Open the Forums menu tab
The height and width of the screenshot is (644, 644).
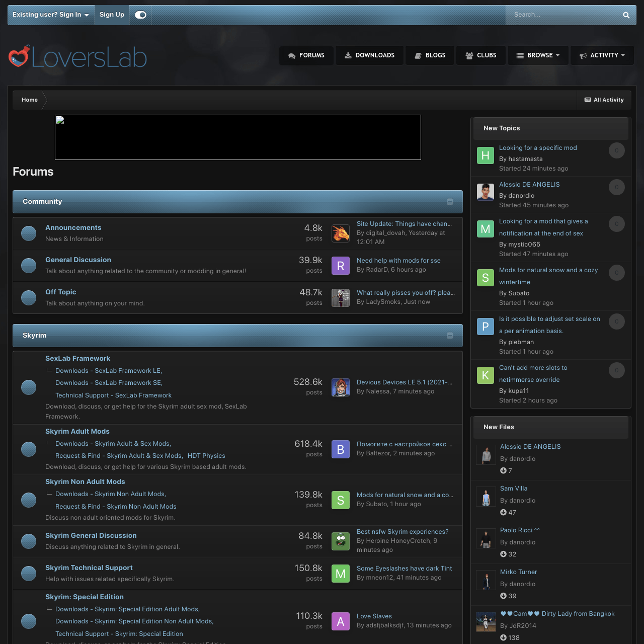click(306, 55)
